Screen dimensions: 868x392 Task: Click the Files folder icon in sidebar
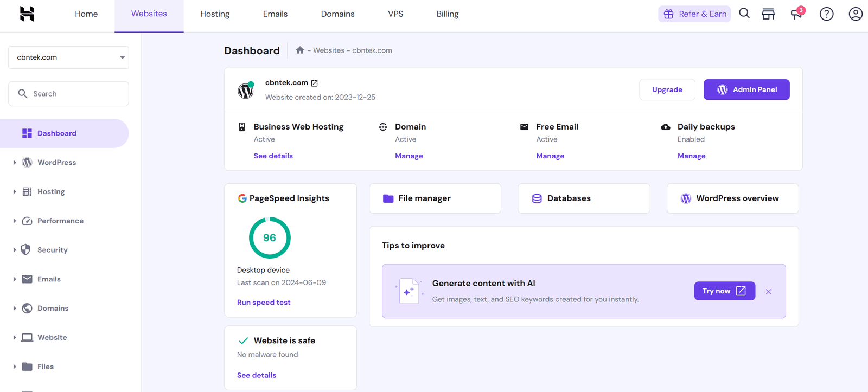(x=27, y=367)
